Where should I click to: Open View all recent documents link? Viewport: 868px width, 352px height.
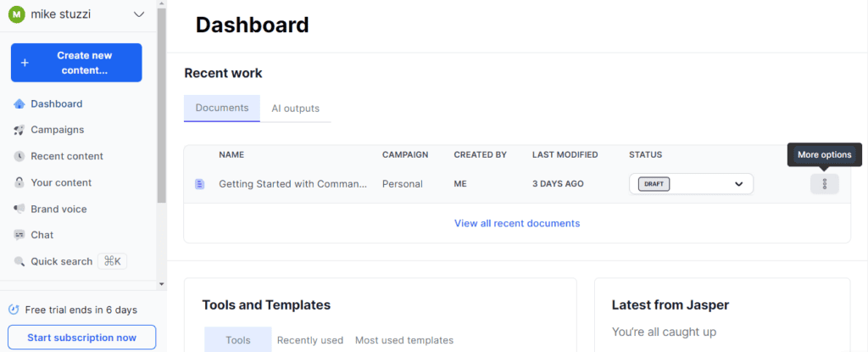(x=517, y=223)
